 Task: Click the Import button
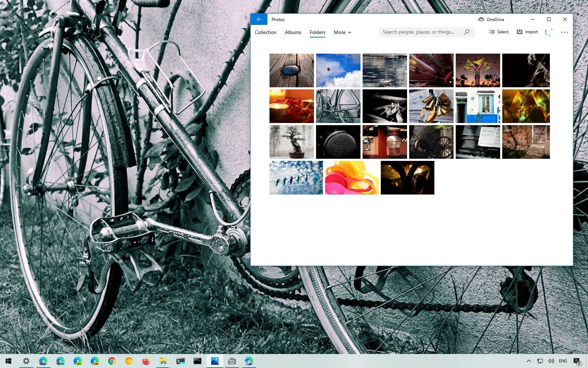point(527,32)
